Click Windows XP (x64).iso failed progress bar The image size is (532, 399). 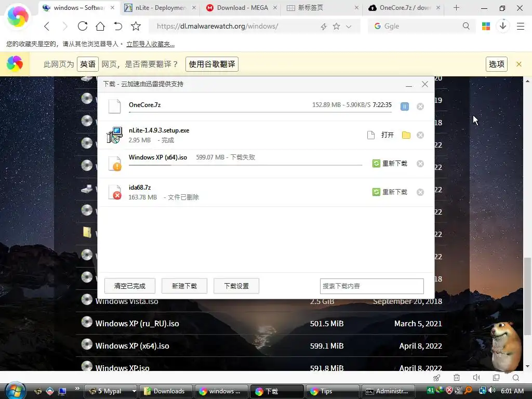pos(246,165)
